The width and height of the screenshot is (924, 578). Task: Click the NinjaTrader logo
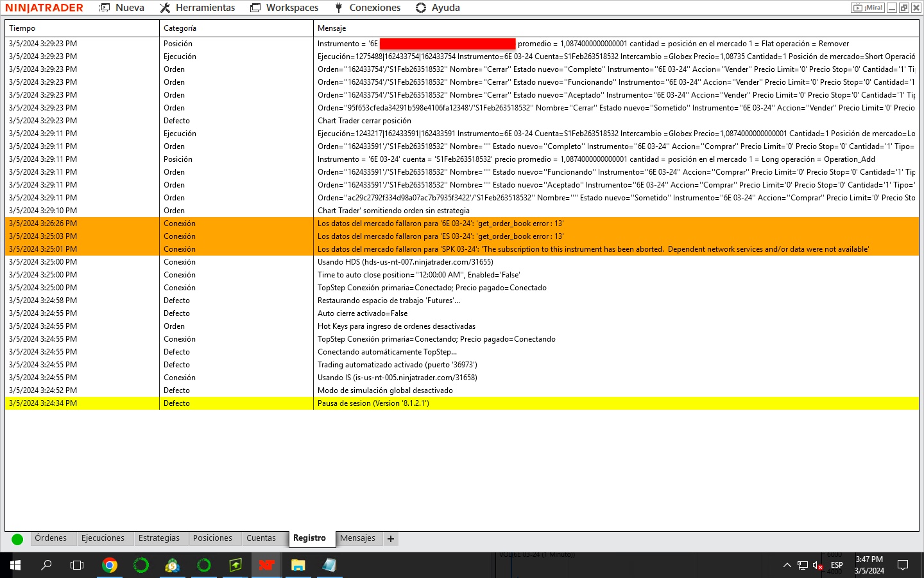(x=44, y=8)
